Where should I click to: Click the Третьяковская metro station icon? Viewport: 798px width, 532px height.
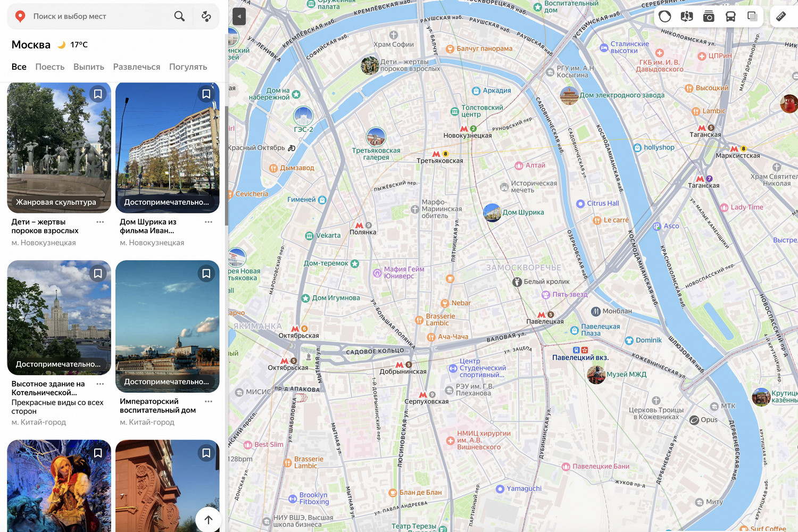coord(436,154)
